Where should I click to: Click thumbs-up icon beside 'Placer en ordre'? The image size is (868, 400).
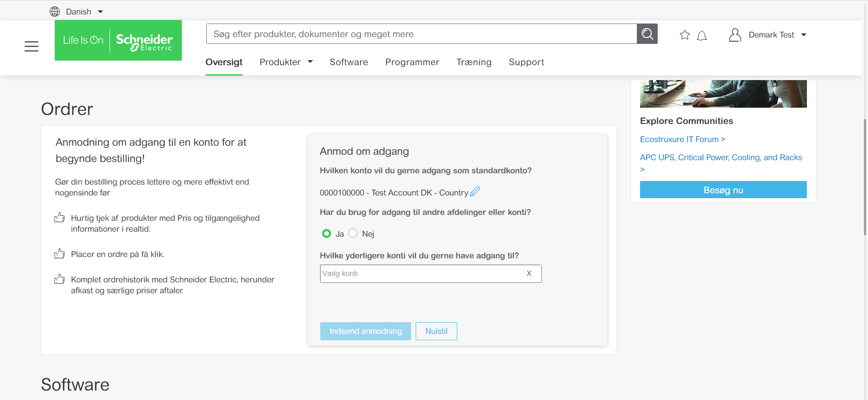tap(59, 254)
